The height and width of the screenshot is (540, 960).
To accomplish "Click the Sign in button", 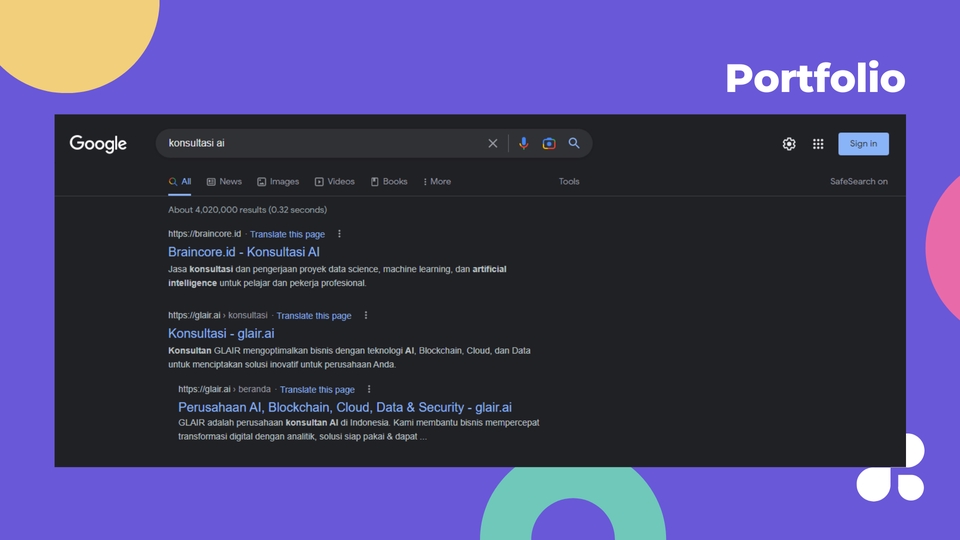I will tap(863, 144).
